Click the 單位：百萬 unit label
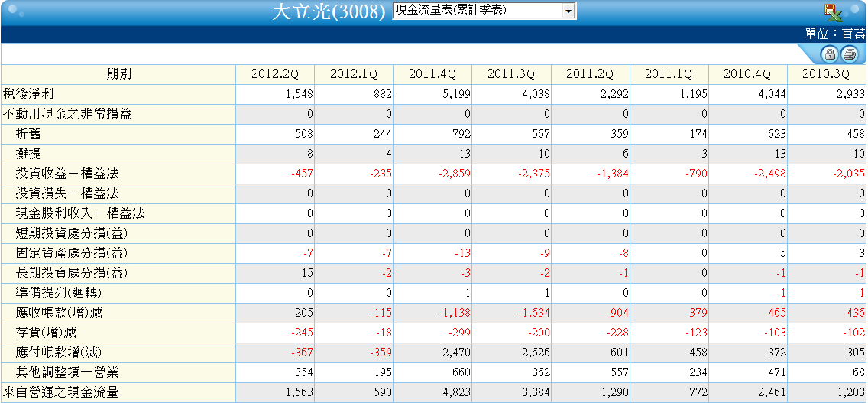Image resolution: width=868 pixels, height=403 pixels. [835, 34]
